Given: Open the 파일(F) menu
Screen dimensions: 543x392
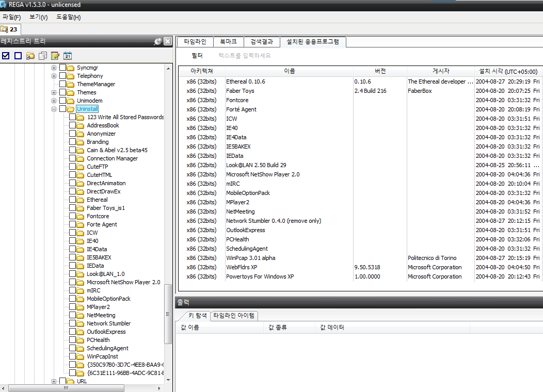Looking at the screenshot, I should 12,17.
